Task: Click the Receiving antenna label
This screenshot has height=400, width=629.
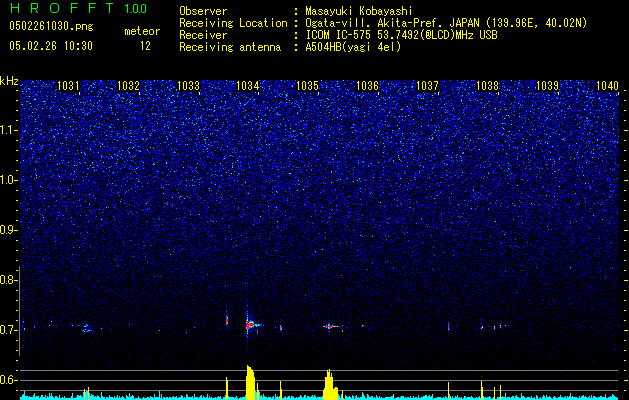Action: pos(230,47)
